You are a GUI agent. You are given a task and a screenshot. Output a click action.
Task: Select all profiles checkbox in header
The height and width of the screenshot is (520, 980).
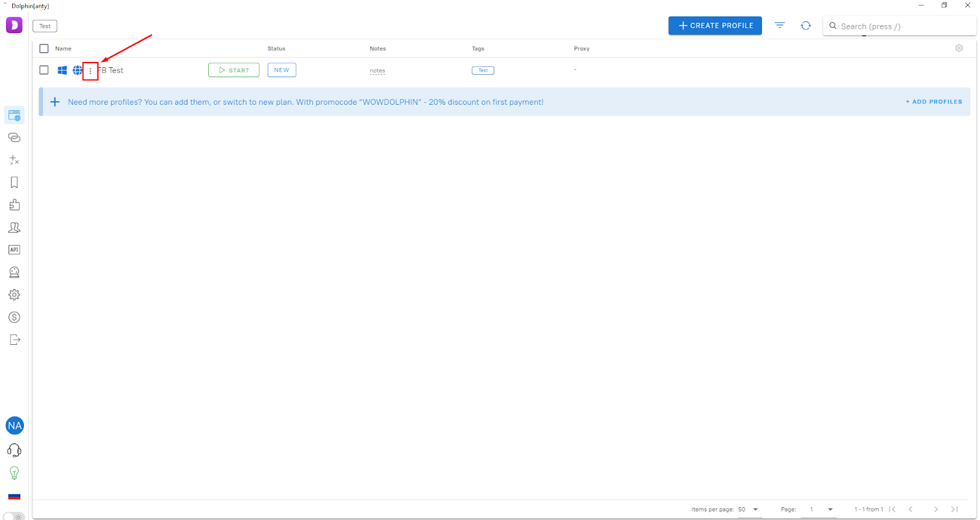pyautogui.click(x=44, y=48)
